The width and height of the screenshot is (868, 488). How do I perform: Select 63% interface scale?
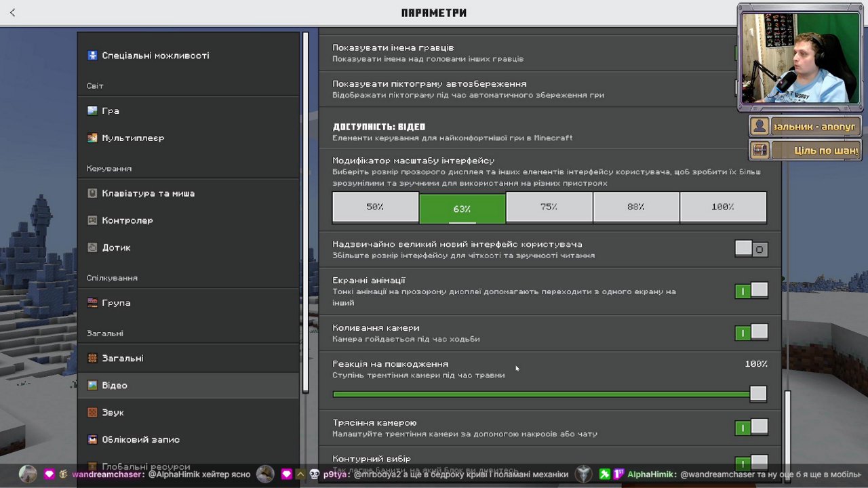point(462,208)
